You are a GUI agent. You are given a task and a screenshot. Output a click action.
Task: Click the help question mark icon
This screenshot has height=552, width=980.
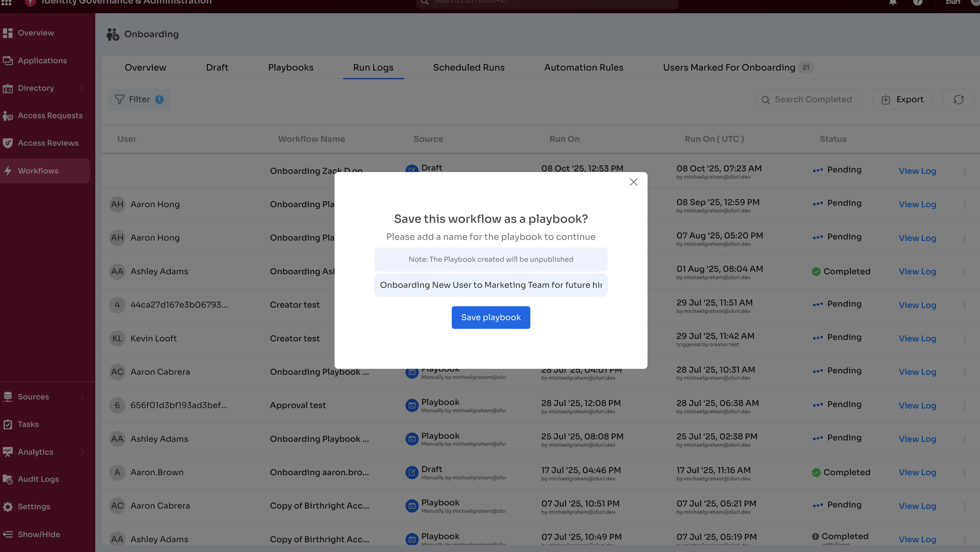[918, 2]
